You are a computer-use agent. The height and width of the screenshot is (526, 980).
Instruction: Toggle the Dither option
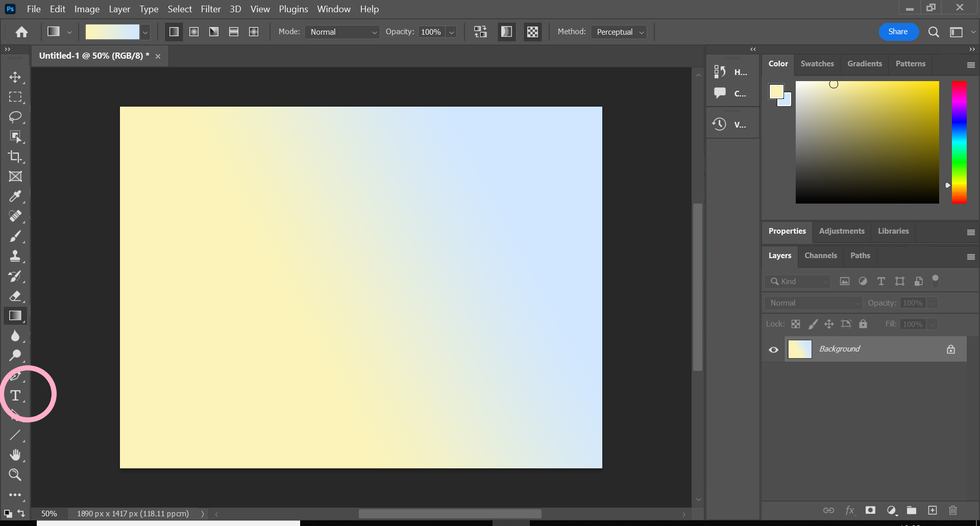[x=506, y=32]
